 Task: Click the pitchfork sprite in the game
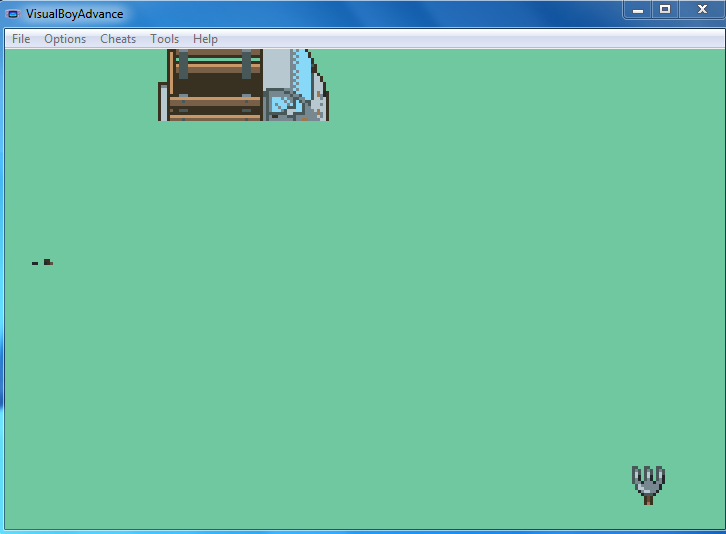pos(648,483)
